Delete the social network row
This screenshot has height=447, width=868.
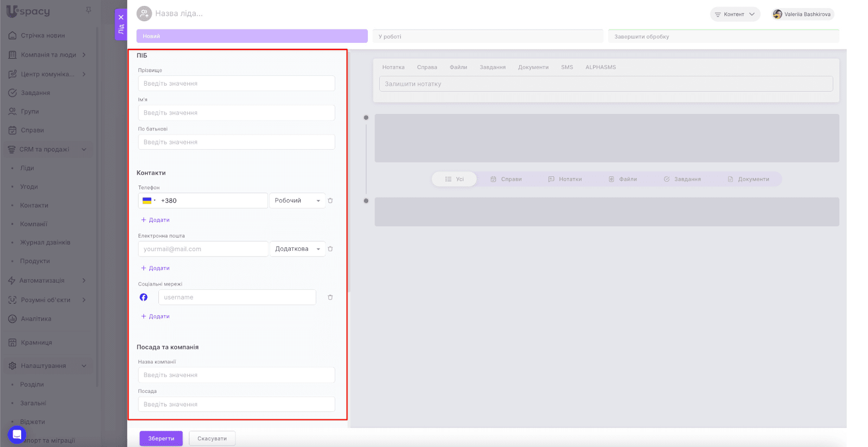tap(330, 297)
